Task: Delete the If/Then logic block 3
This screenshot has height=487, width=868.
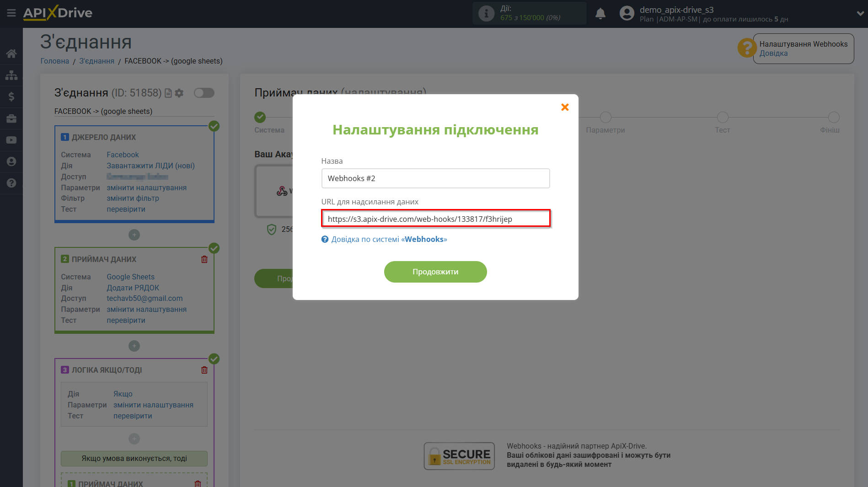Action: pos(204,370)
